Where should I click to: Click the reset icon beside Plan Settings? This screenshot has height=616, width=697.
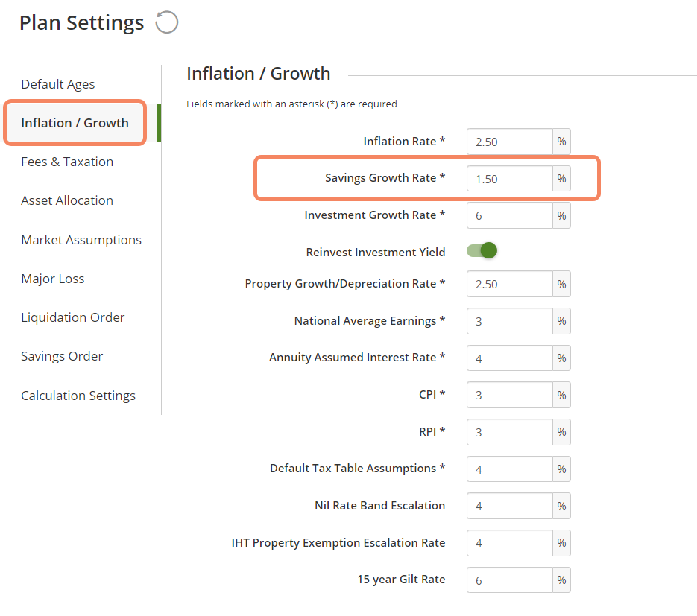point(167,22)
